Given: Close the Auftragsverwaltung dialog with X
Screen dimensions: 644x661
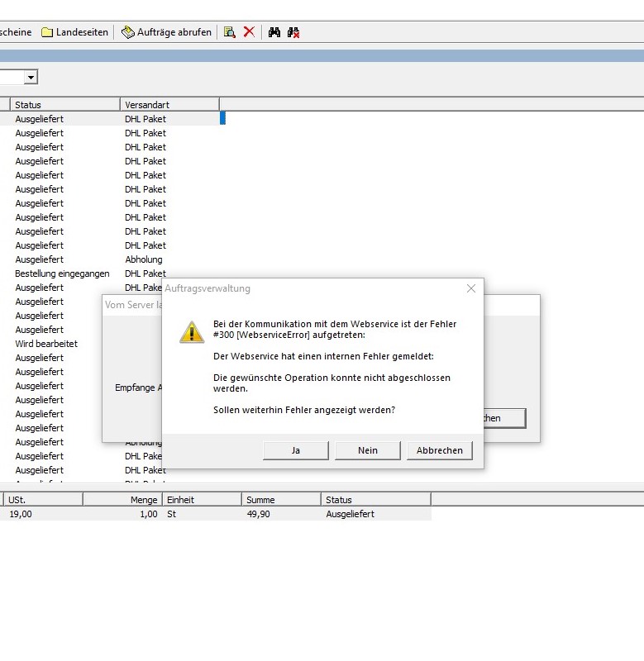Looking at the screenshot, I should click(471, 288).
